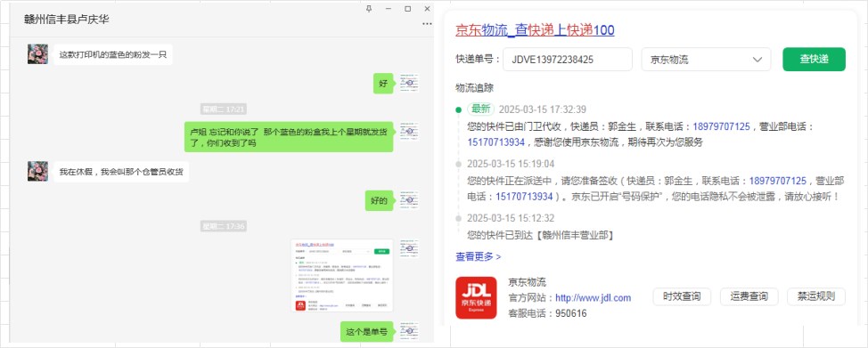
Task: Open the tracking screenshot thumbnail in chat
Action: coord(341,276)
